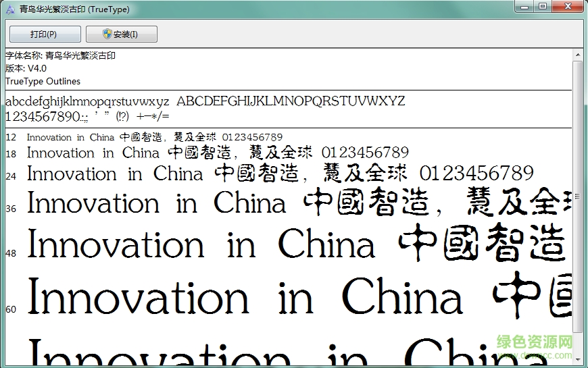Click the 打印(P) print button
Viewport: 588px width, 368px height.
click(x=45, y=34)
